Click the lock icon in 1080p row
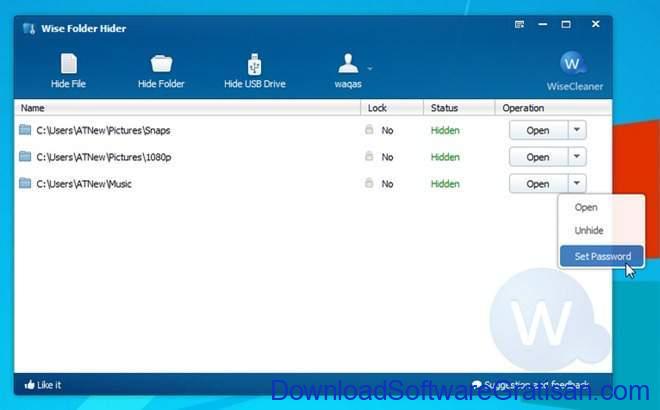Screen dimensions: 660x410 (x=369, y=156)
